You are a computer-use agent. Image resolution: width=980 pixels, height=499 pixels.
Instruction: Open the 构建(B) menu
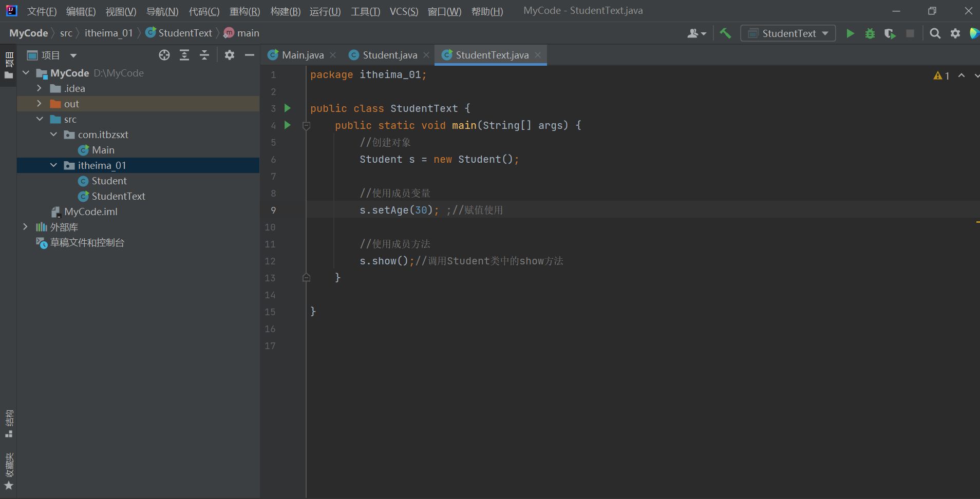pos(285,11)
